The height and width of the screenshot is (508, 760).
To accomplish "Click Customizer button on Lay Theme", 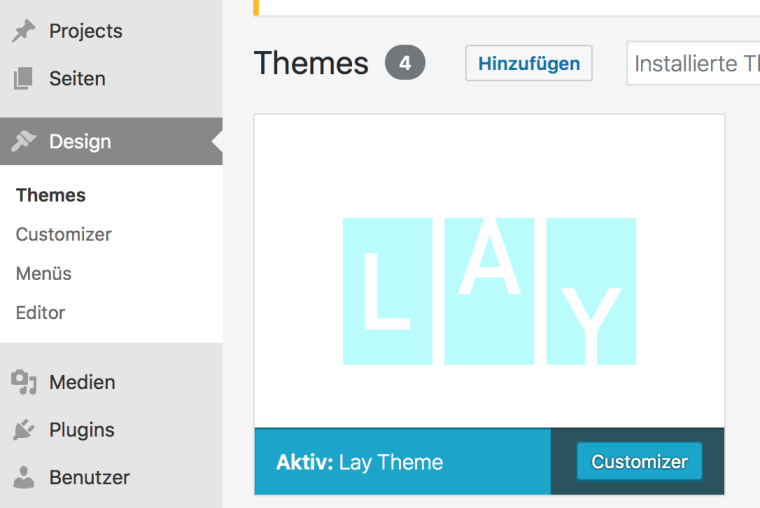I will pyautogui.click(x=639, y=462).
